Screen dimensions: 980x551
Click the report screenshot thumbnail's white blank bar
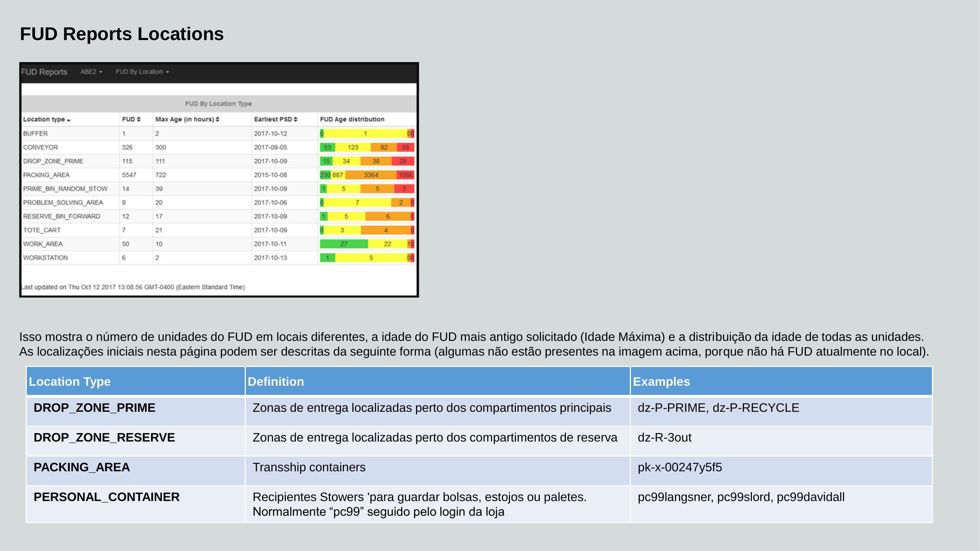(x=219, y=89)
